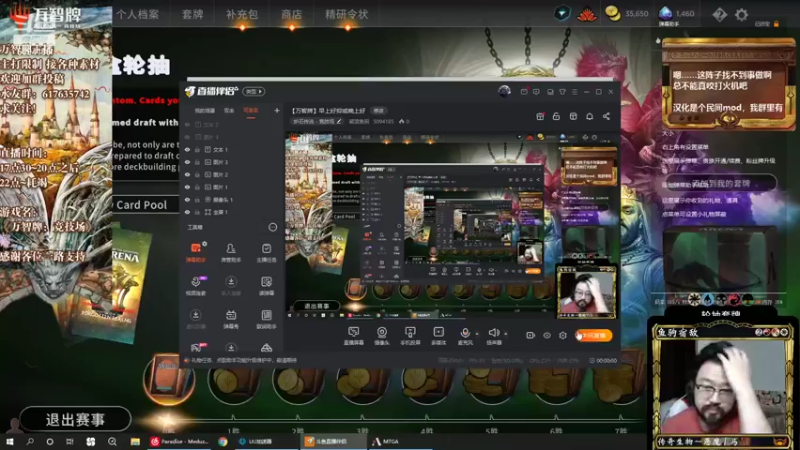Click the share icon in stream header
The image size is (800, 450).
[606, 116]
